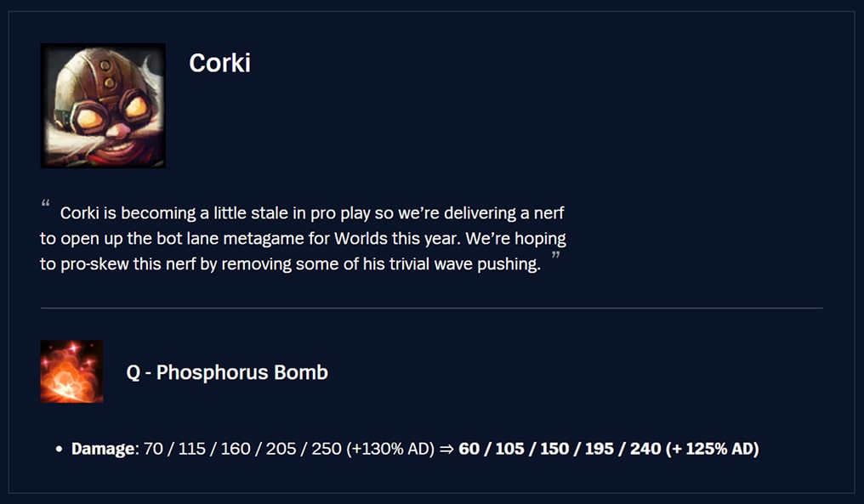Click the bold Damage label

click(x=104, y=449)
